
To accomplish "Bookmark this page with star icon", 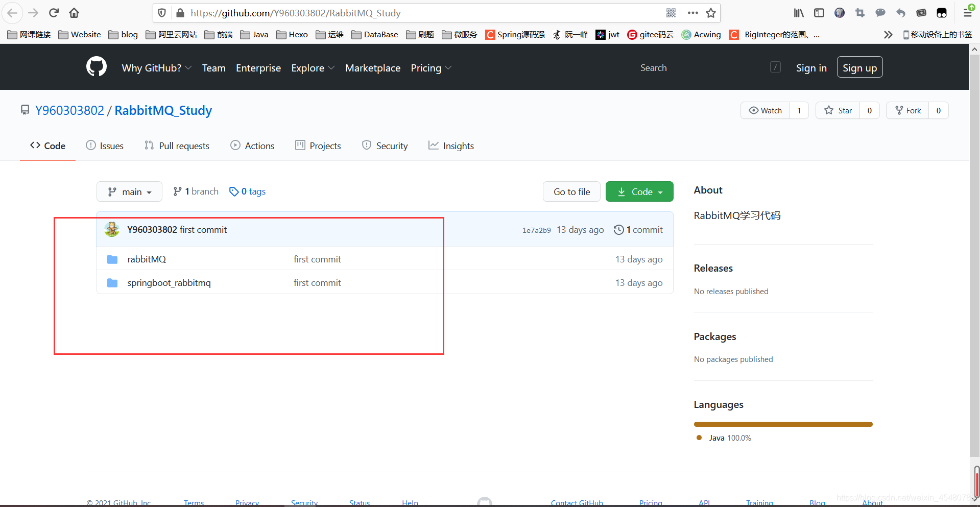I will (711, 13).
